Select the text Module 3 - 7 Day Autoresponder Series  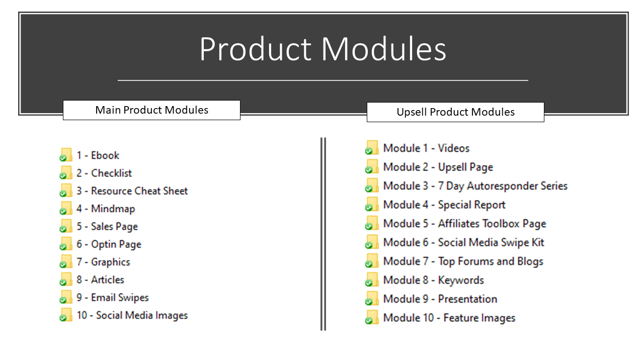pos(475,186)
